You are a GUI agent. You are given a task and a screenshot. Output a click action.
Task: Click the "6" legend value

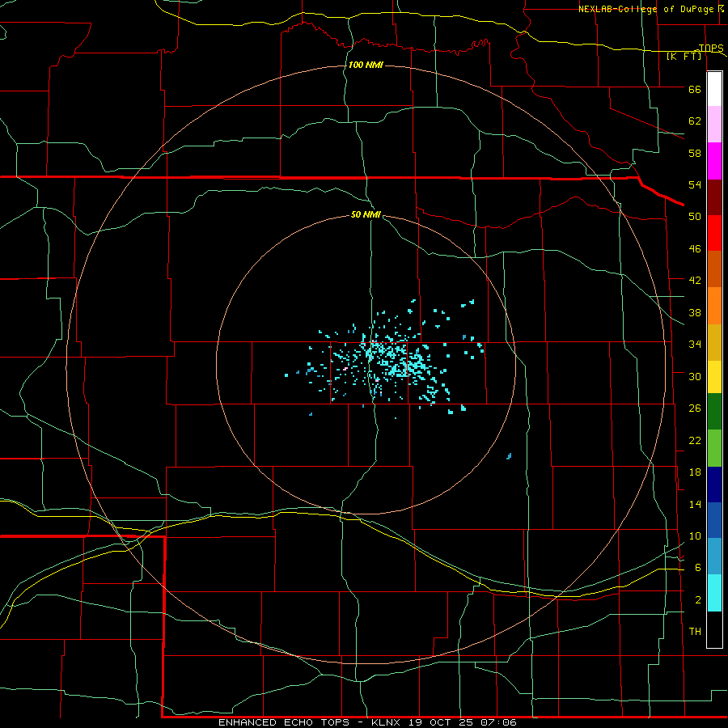[x=698, y=568]
